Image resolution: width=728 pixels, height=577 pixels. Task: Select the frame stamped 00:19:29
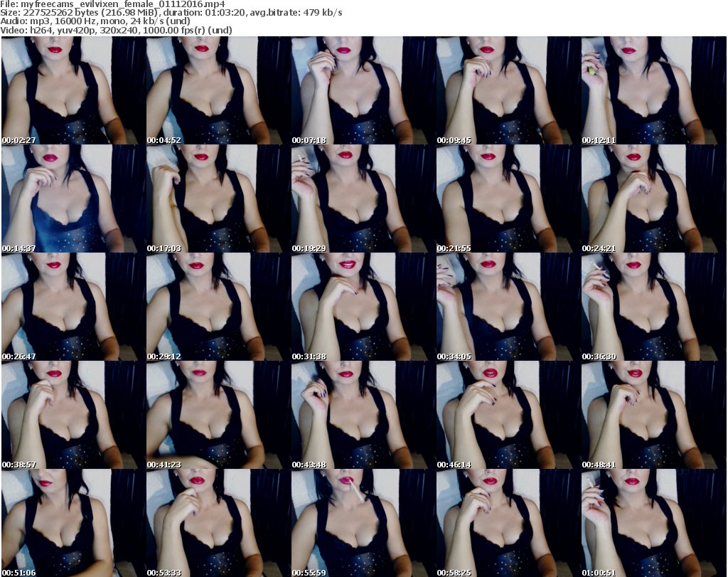[363, 198]
